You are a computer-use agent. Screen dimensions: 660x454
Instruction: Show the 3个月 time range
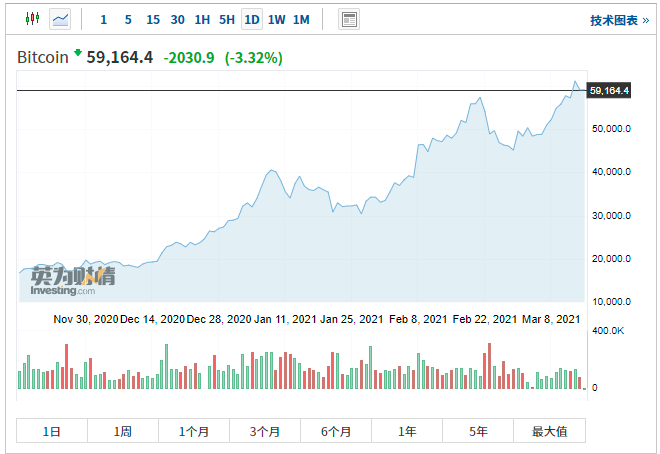click(265, 431)
